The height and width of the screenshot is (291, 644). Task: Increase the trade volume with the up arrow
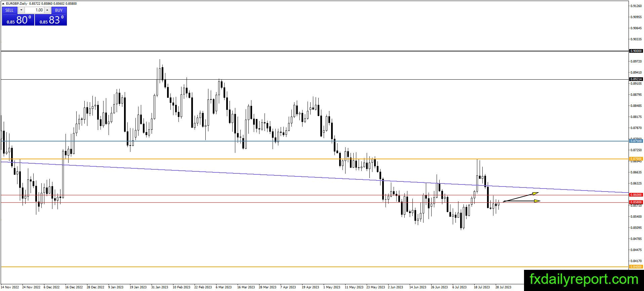[x=47, y=10]
